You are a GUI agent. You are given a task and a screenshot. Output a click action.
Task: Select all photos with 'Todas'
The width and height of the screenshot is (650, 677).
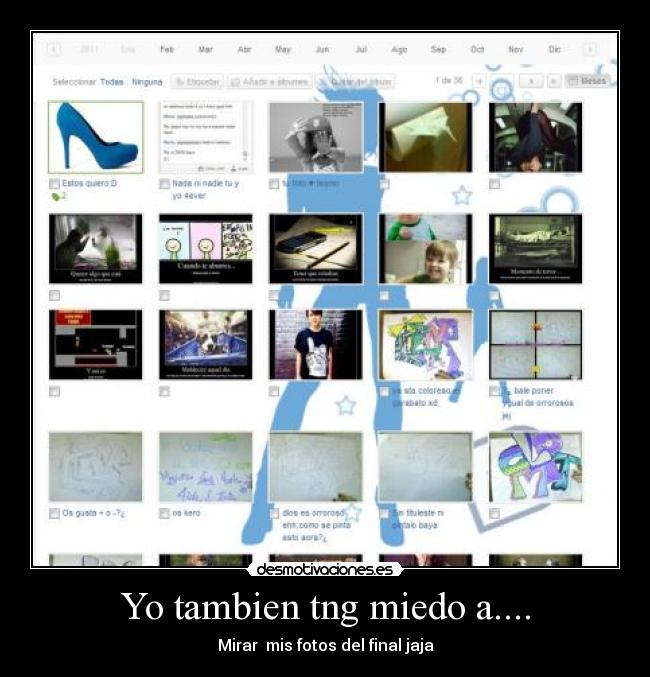point(112,82)
